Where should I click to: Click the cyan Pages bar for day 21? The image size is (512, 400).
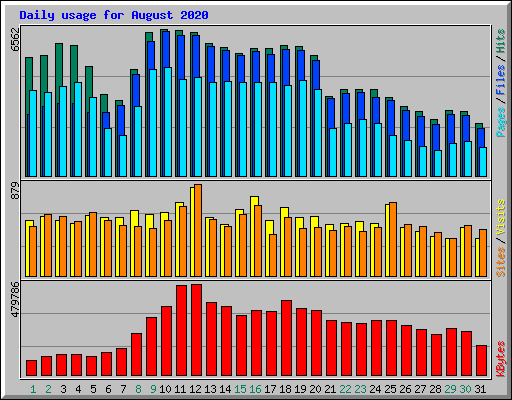[x=333, y=152]
